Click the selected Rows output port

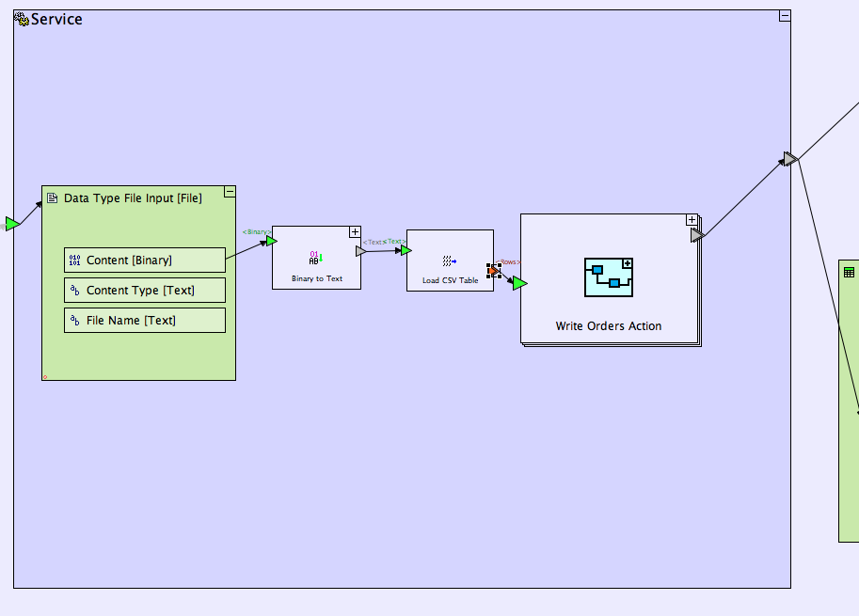click(x=494, y=271)
